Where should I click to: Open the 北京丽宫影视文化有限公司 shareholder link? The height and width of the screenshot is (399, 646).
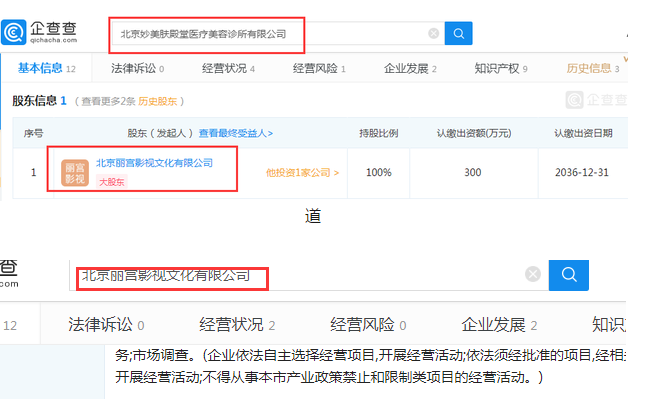pos(154,163)
